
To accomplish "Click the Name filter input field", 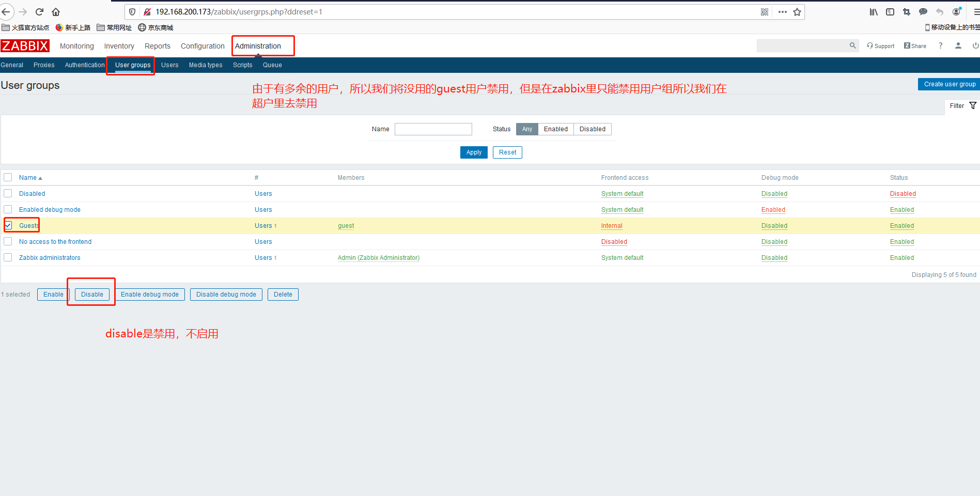I will [433, 129].
